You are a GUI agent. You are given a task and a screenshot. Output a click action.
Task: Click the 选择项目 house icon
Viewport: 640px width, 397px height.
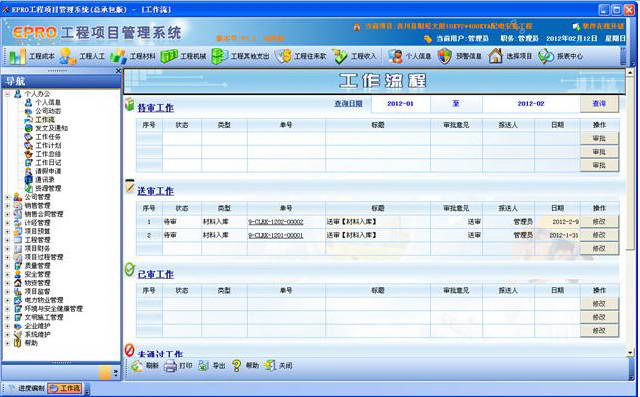(x=496, y=56)
